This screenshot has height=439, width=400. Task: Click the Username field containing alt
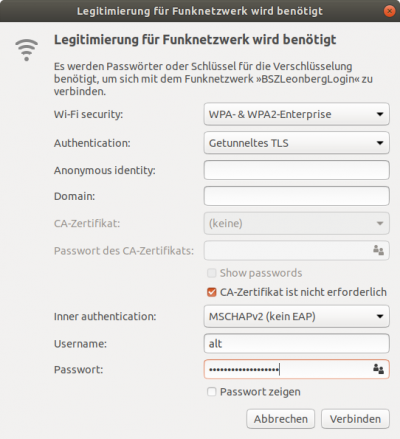[297, 343]
